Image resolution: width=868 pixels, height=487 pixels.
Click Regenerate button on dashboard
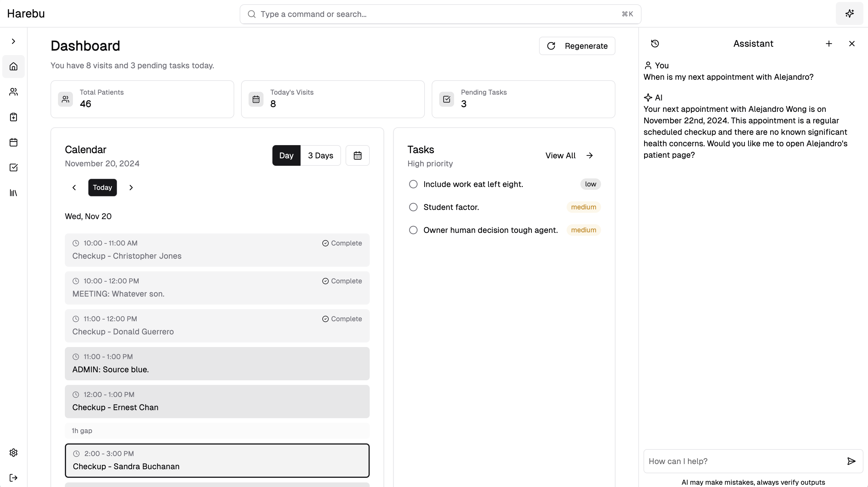point(577,46)
